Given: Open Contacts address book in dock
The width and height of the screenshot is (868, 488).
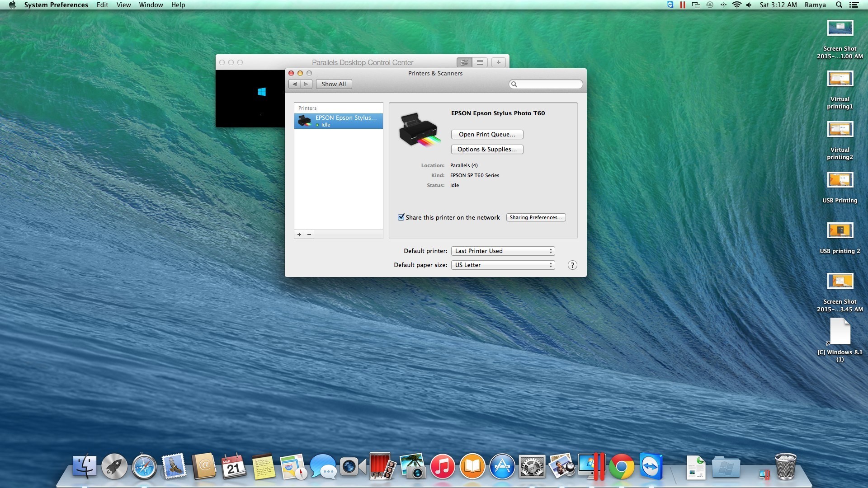Looking at the screenshot, I should 204,466.
